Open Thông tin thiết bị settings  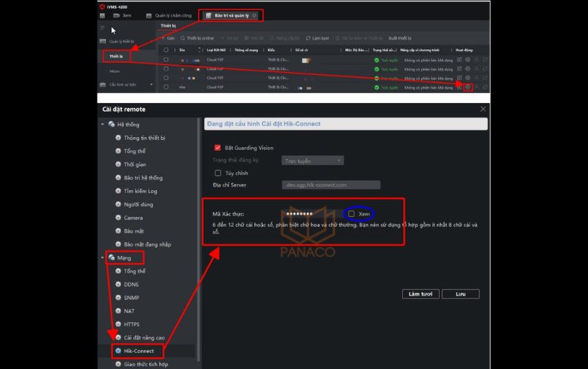point(140,138)
